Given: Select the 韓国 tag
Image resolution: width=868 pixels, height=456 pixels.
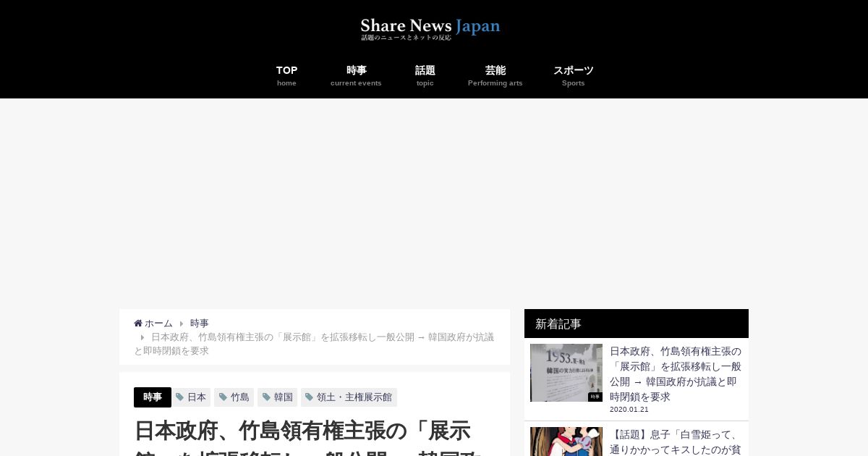Looking at the screenshot, I should 277,397.
